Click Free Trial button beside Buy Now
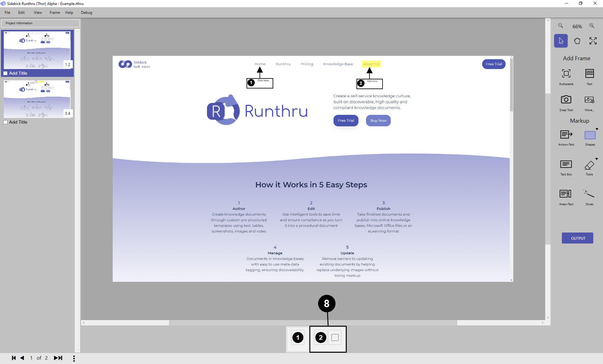603x364 pixels. tap(346, 120)
